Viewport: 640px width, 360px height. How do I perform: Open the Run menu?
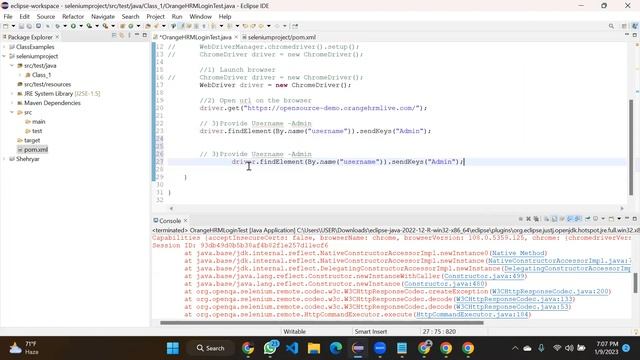pyautogui.click(x=177, y=16)
